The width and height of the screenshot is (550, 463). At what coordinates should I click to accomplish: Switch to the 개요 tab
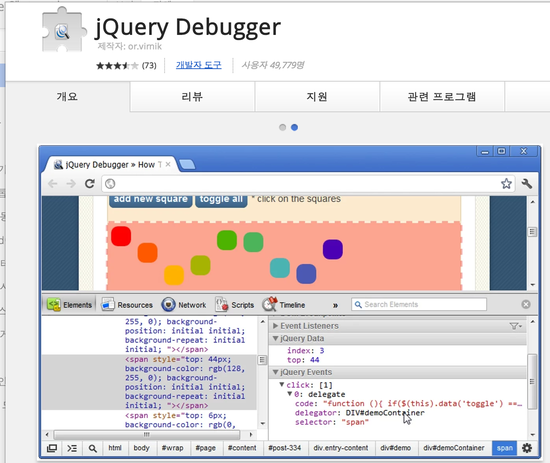coord(67,96)
